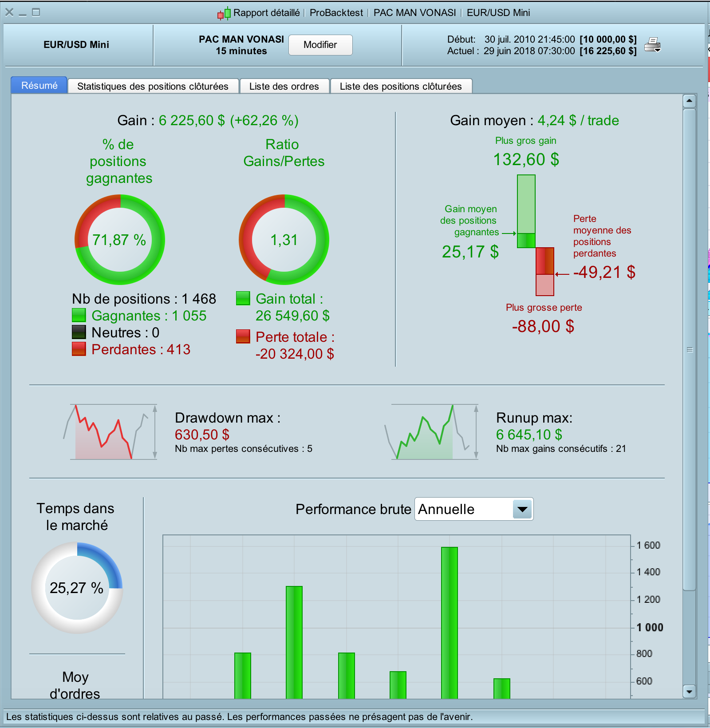Click the red Perte totale legend square

click(243, 336)
